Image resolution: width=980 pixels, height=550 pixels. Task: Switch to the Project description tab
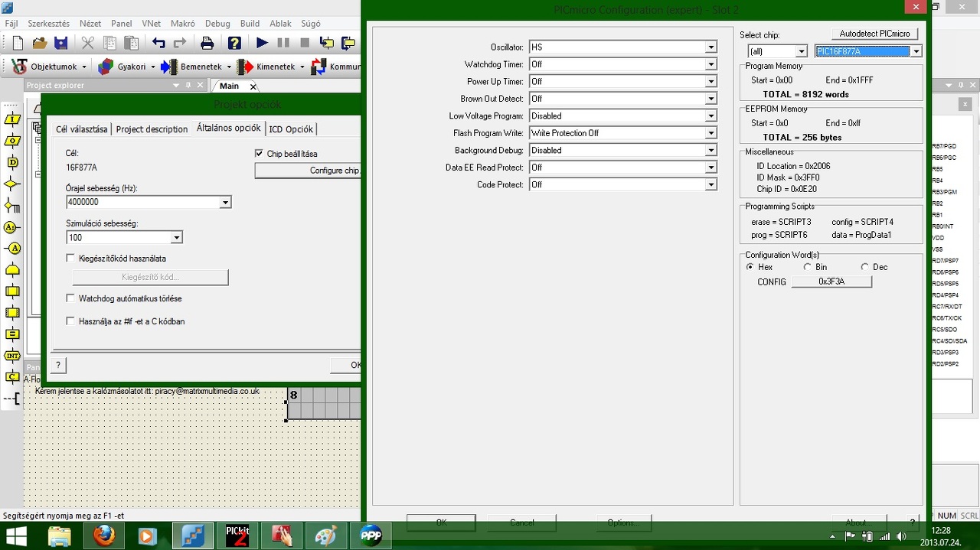pyautogui.click(x=152, y=129)
